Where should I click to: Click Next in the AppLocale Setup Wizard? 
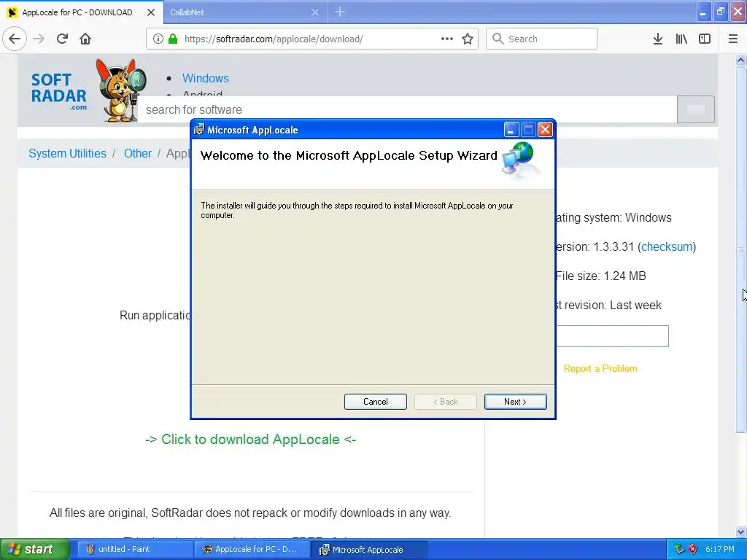click(x=516, y=402)
